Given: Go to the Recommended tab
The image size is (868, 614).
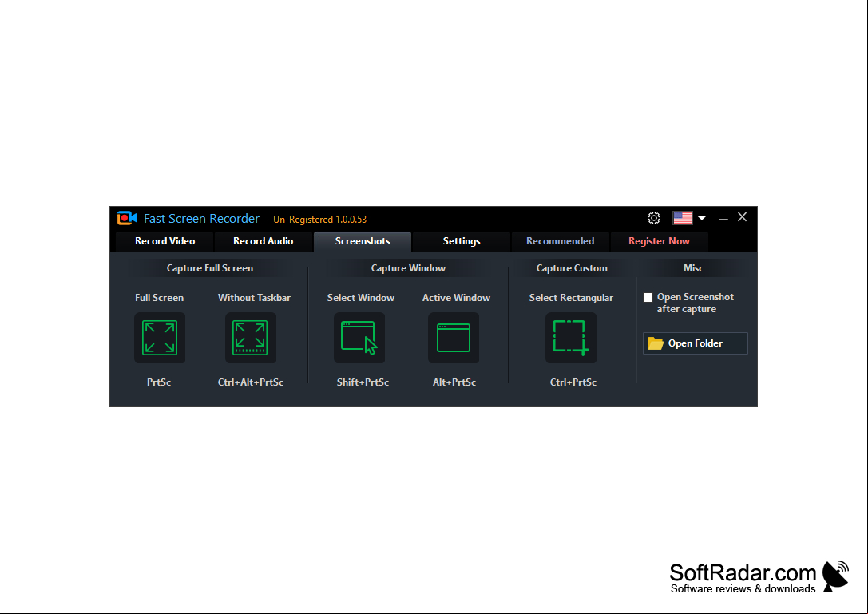Looking at the screenshot, I should [x=561, y=241].
